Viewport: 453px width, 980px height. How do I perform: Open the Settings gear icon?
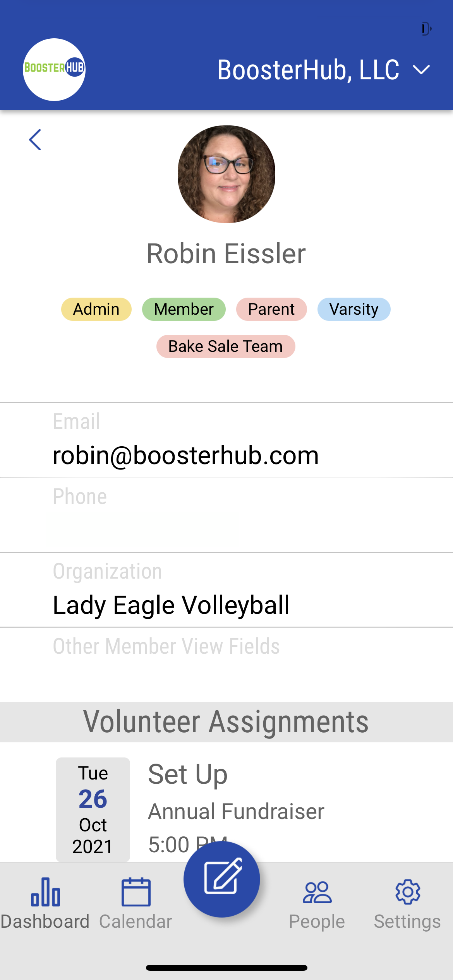407,892
